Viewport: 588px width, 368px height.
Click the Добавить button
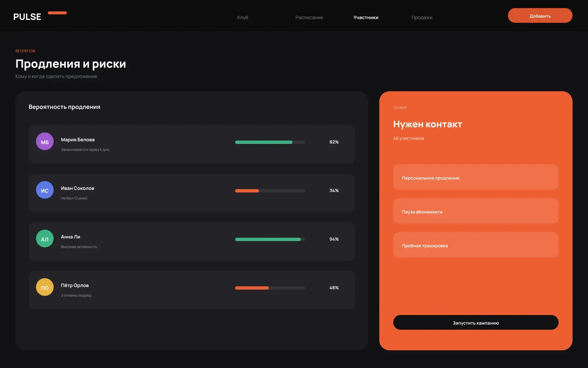coord(540,15)
